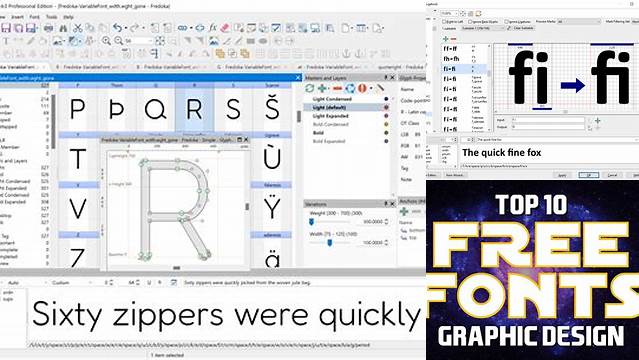Click the Zoom Out magnifier icon
Image resolution: width=639 pixels, height=360 pixels.
pyautogui.click(x=119, y=41)
